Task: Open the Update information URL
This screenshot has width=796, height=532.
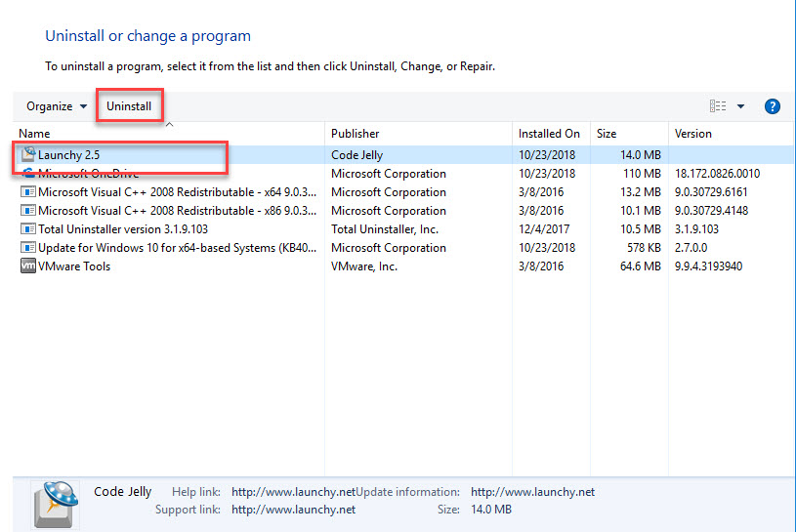Action: [x=532, y=491]
